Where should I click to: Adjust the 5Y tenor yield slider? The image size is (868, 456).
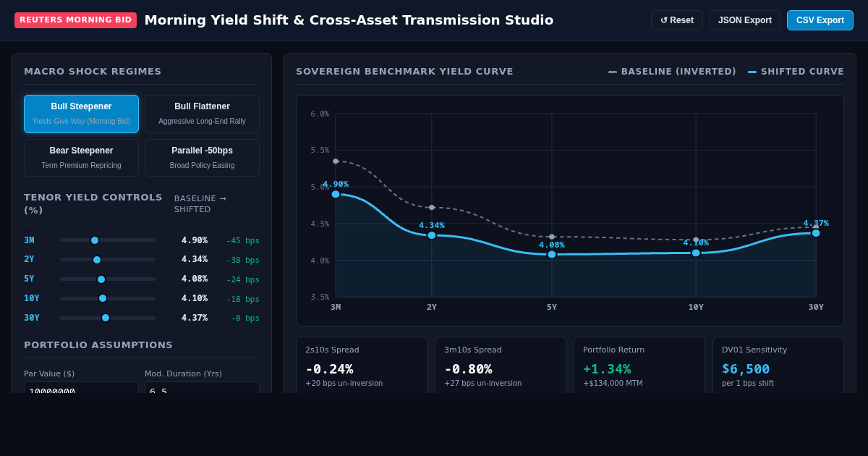tap(108, 279)
